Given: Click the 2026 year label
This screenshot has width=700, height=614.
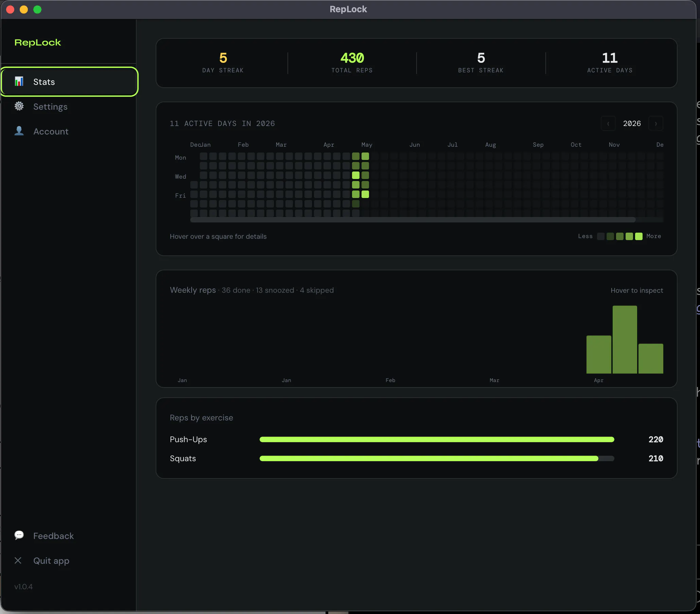Looking at the screenshot, I should pos(632,124).
